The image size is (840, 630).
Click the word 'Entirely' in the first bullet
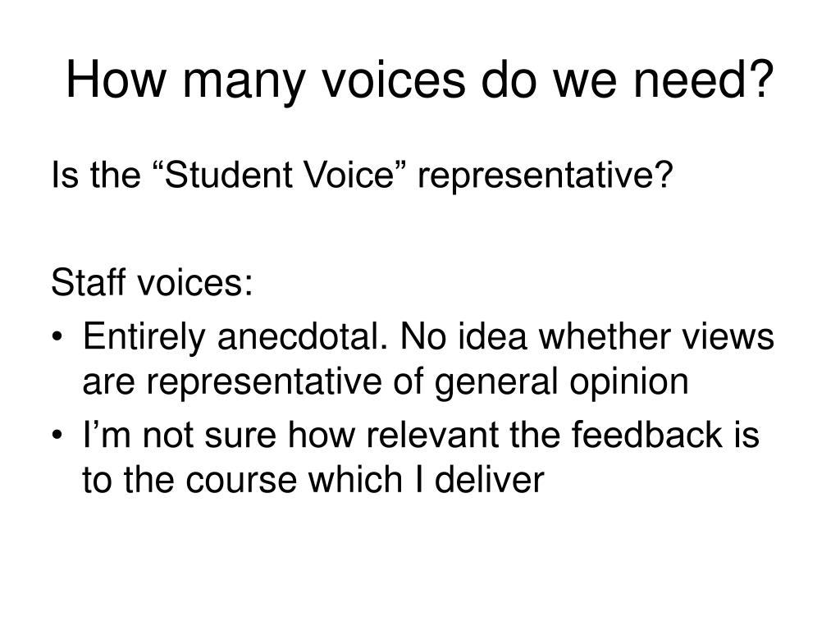pyautogui.click(x=144, y=337)
